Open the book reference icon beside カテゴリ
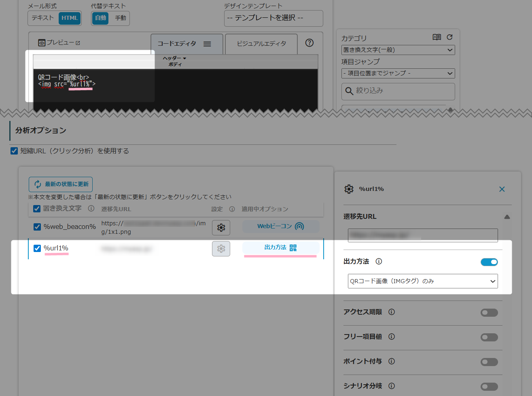Screen dimensions: 532x396 point(437,37)
